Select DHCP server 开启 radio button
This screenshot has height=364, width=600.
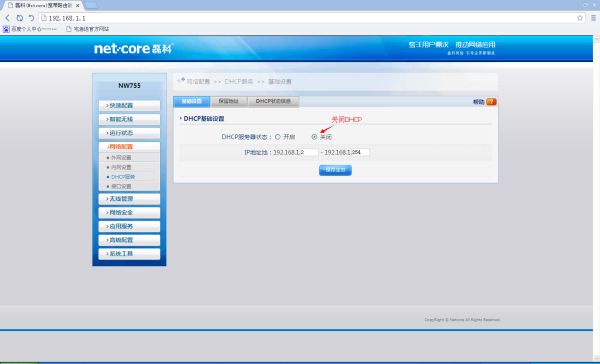278,137
